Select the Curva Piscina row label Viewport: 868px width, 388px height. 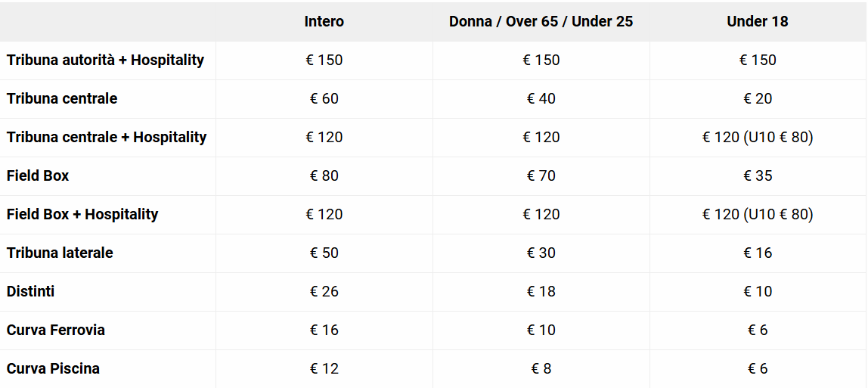(53, 368)
